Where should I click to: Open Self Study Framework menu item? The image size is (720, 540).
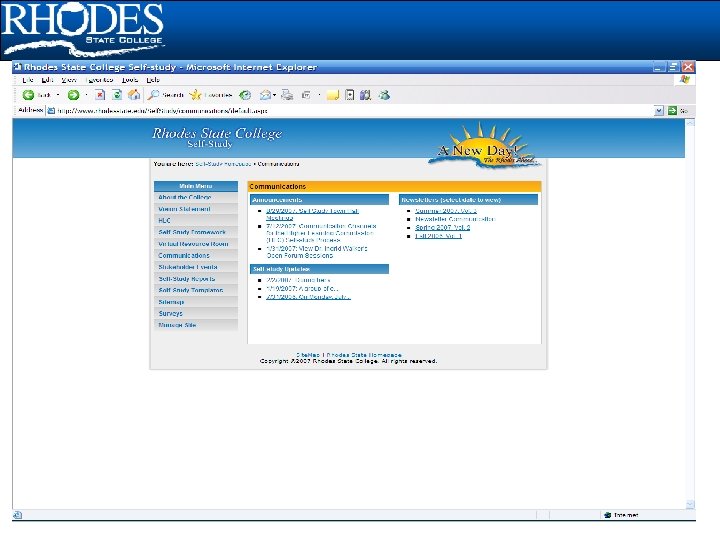(x=196, y=232)
